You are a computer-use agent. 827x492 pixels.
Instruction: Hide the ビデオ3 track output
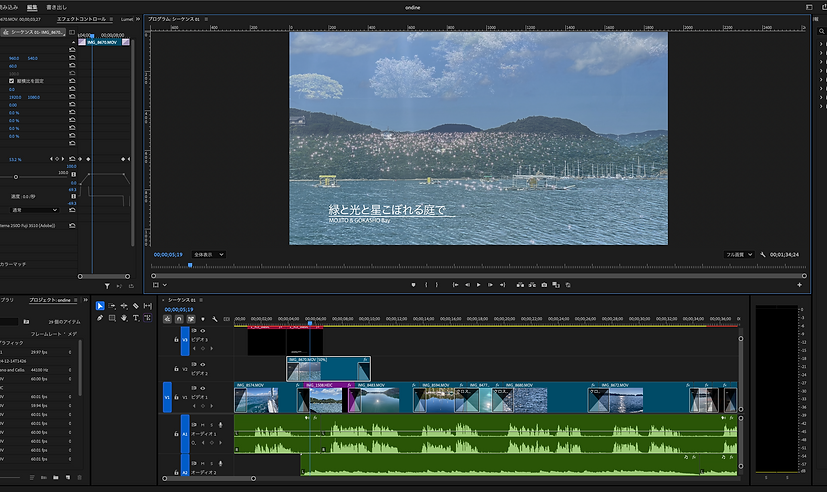click(203, 331)
